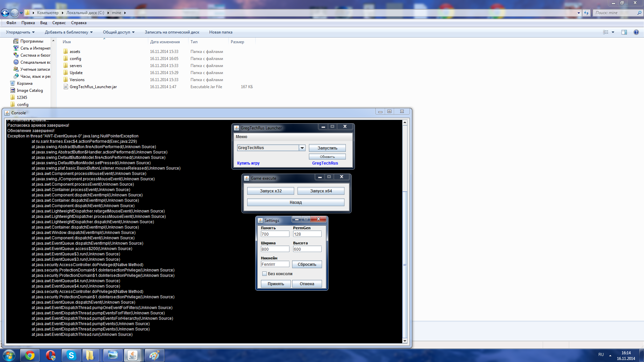This screenshot has height=362, width=644.
Task: Click Записать на оптический диск
Action: [172, 32]
